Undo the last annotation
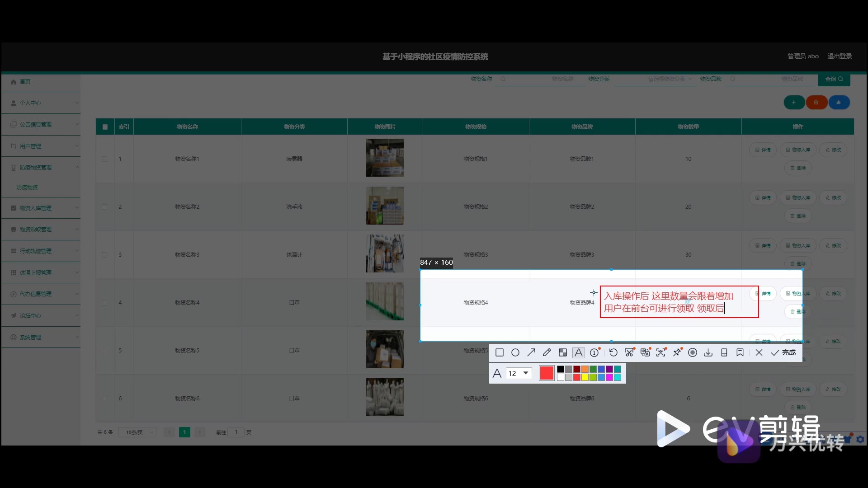The width and height of the screenshot is (868, 488). point(613,352)
